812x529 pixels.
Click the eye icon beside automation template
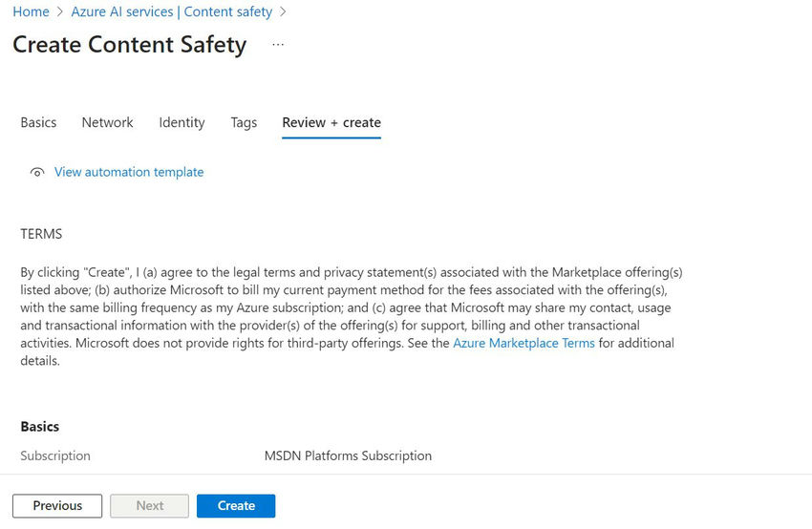(37, 173)
